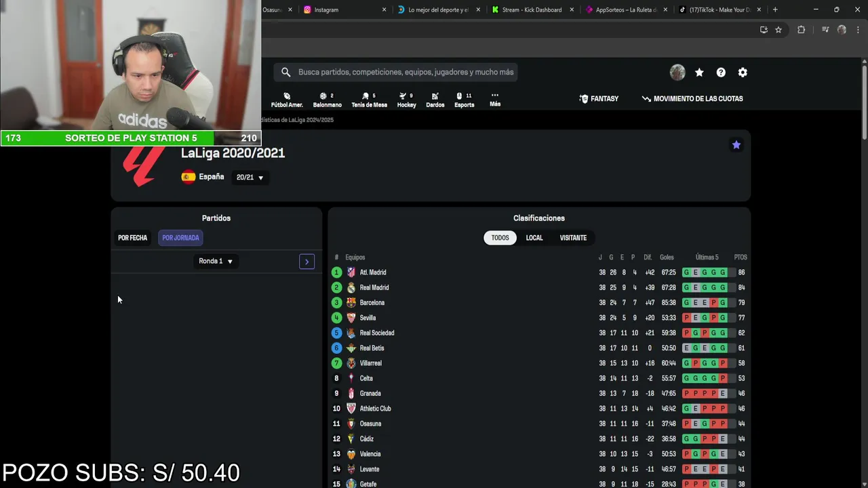Screen dimensions: 868x488
Task: Open Movimiento de las cuotas
Action: coord(692,98)
